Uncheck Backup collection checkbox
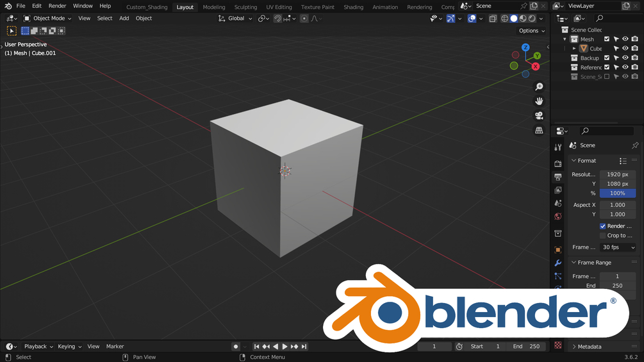The image size is (644, 362). pyautogui.click(x=607, y=58)
